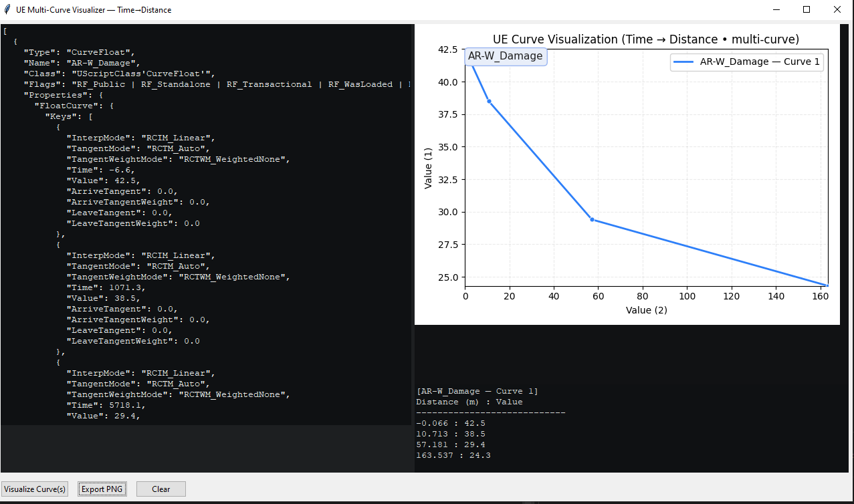Image resolution: width=854 pixels, height=504 pixels.
Task: Select the AR-W_Damage annotation label on chart
Action: [x=505, y=56]
